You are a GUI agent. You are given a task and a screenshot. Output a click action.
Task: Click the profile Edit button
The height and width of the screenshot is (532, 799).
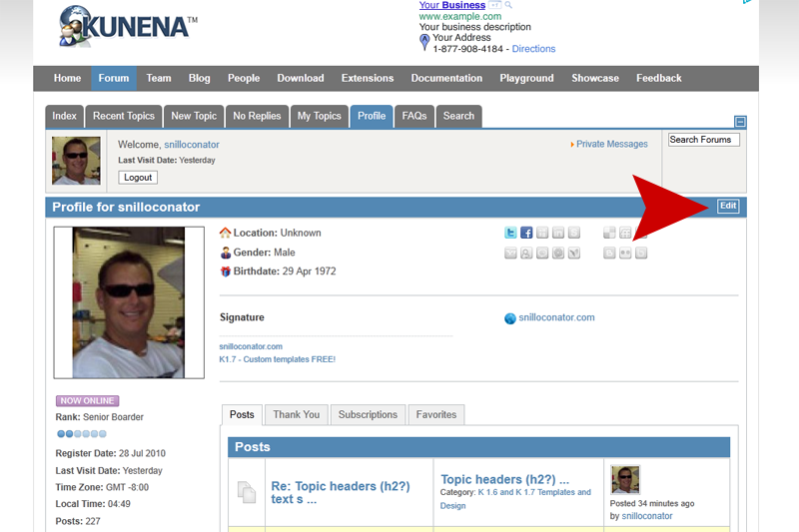(x=728, y=206)
